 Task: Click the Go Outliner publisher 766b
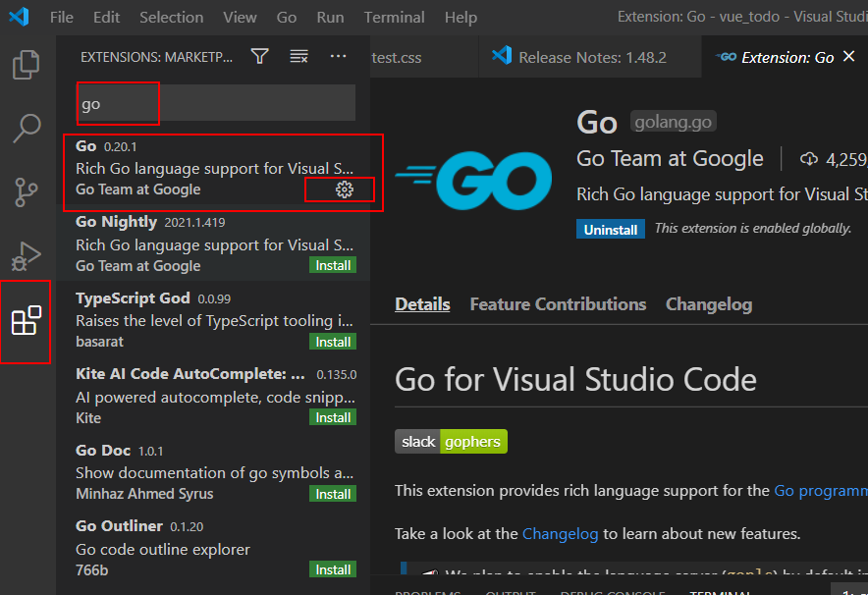tap(92, 569)
